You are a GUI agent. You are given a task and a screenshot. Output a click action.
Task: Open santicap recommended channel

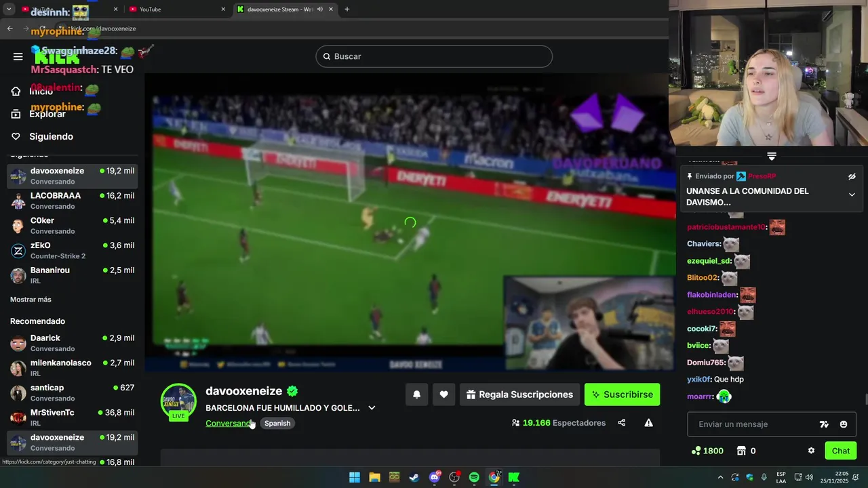tap(73, 392)
